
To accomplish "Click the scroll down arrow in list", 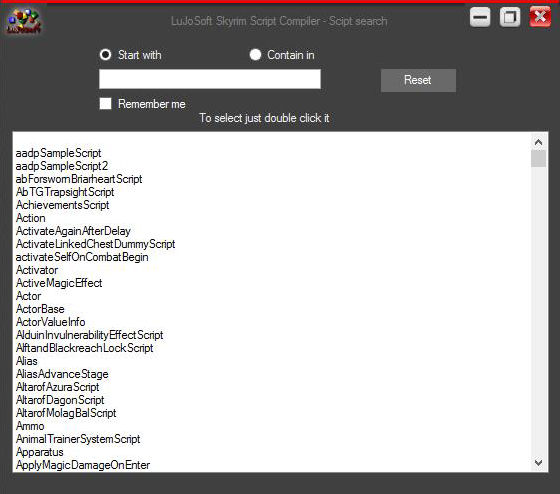I will click(x=539, y=463).
